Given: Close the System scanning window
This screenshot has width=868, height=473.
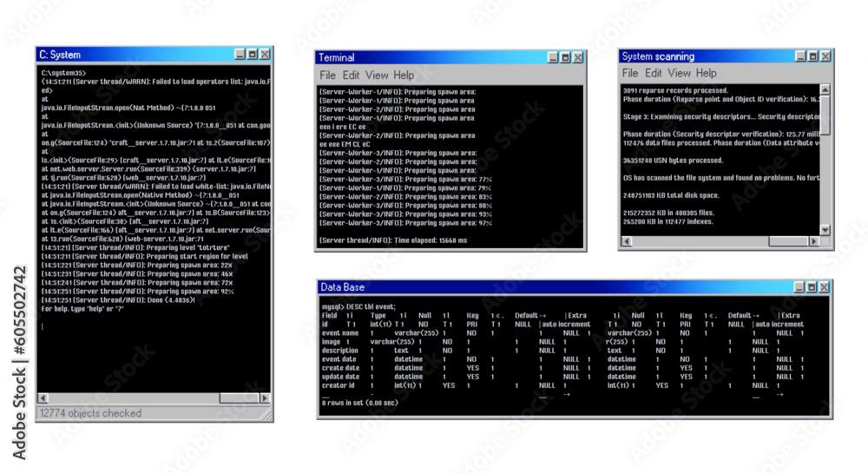Looking at the screenshot, I should click(x=825, y=56).
